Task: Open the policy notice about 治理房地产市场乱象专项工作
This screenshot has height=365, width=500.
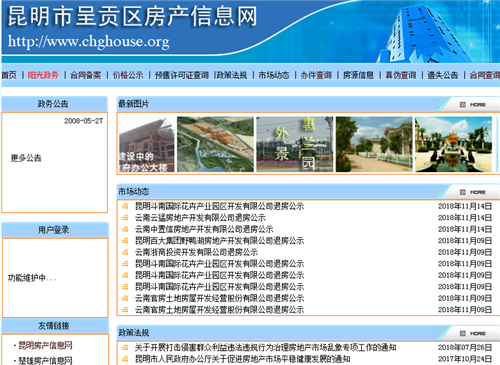Action: pyautogui.click(x=266, y=348)
